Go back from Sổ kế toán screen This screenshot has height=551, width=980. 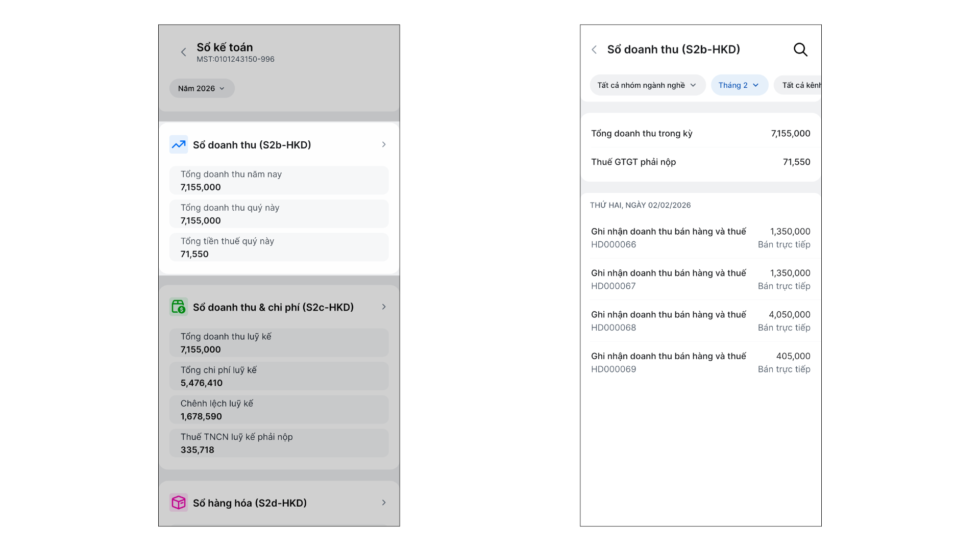(184, 52)
